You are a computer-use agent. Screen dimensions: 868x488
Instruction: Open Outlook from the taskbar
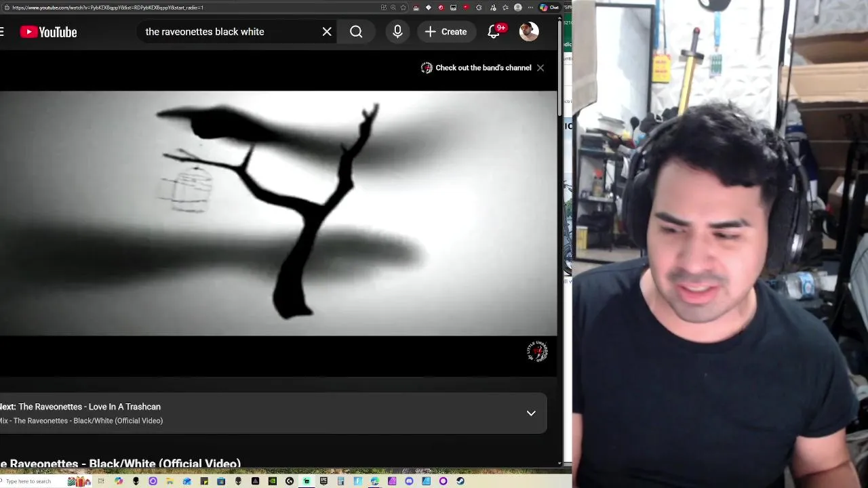coord(186,481)
